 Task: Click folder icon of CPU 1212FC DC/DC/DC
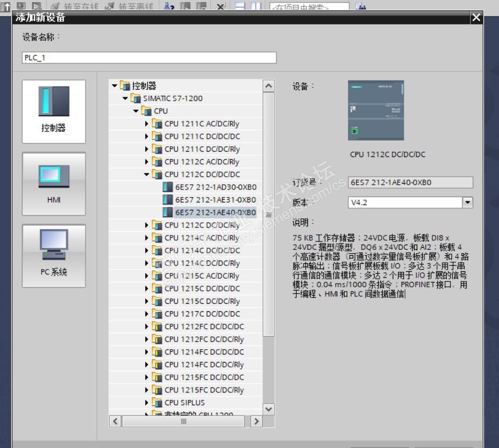tap(157, 326)
